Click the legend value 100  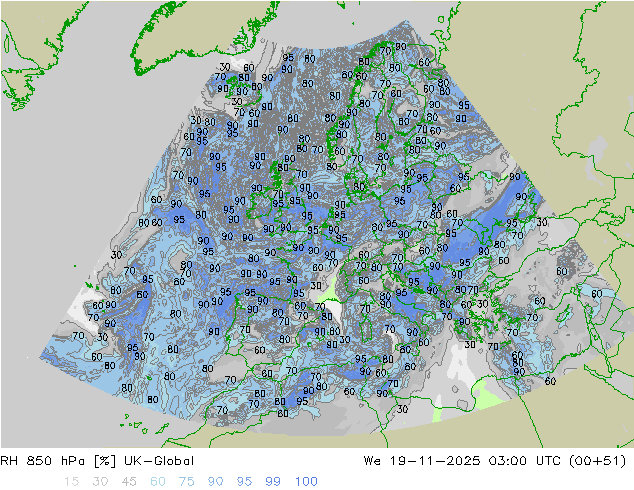click(306, 481)
